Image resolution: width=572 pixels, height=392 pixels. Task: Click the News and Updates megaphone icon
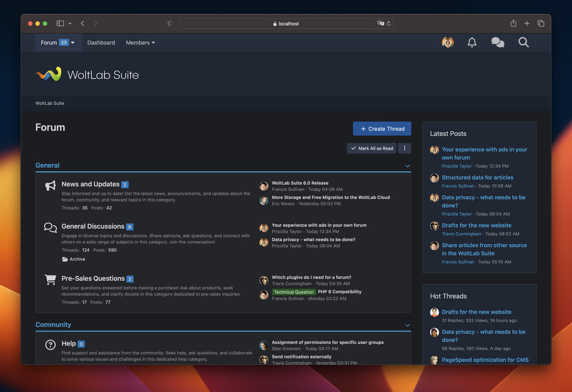pos(51,186)
